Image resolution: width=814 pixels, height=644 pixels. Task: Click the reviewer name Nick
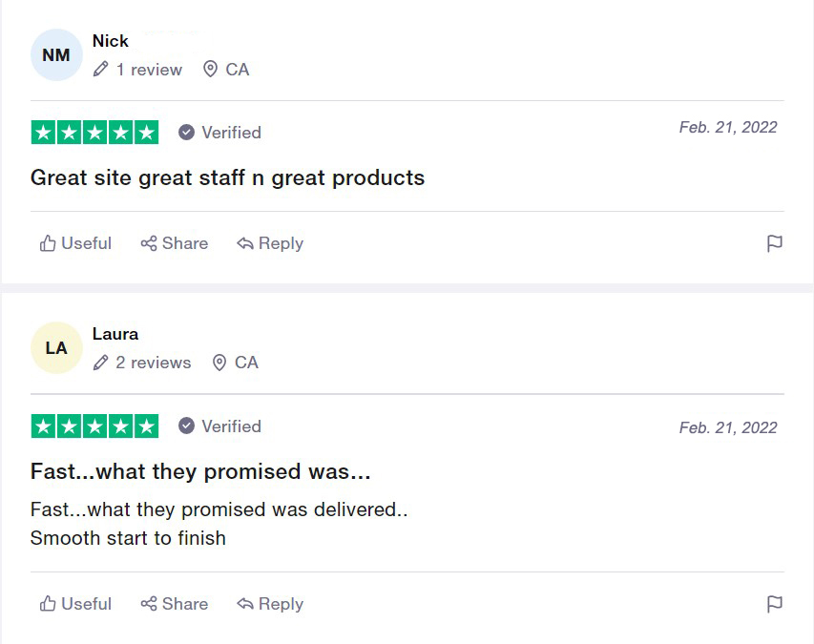(111, 41)
